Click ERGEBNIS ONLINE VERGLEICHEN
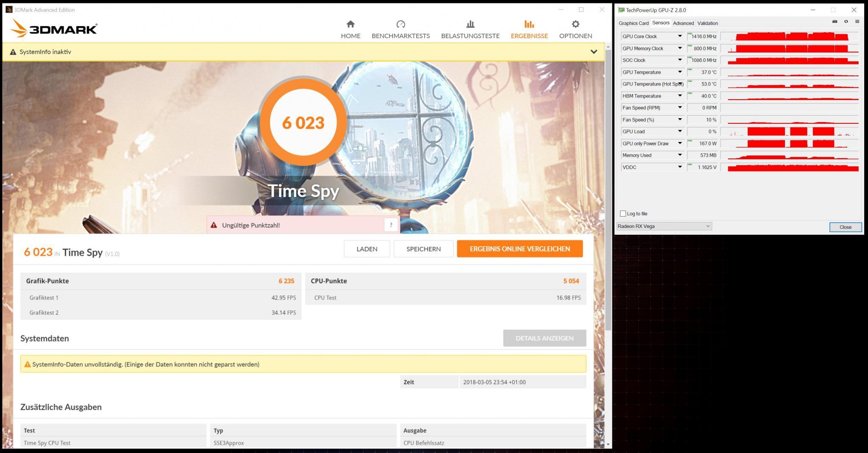Viewport: 868px width, 453px height. (520, 249)
